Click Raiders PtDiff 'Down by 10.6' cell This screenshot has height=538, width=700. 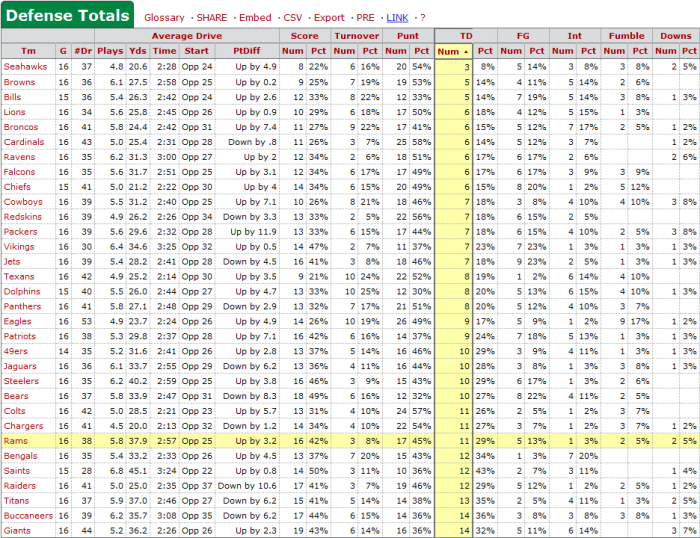click(x=247, y=486)
